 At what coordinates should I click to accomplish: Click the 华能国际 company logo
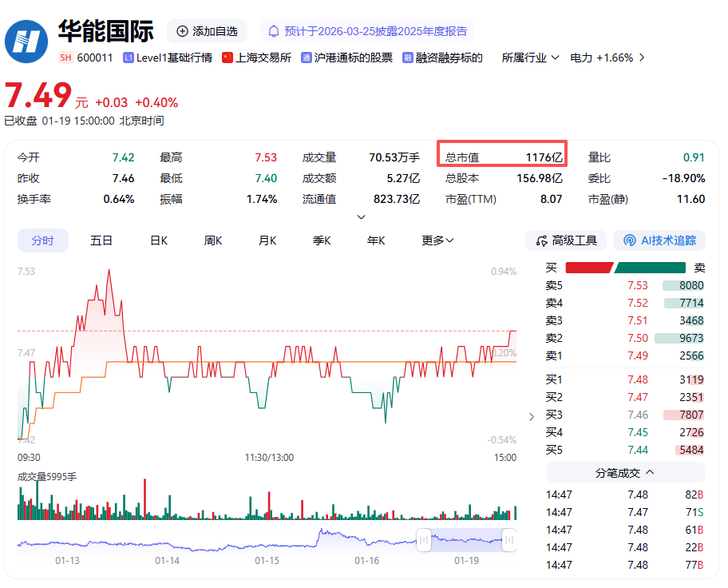click(x=27, y=41)
